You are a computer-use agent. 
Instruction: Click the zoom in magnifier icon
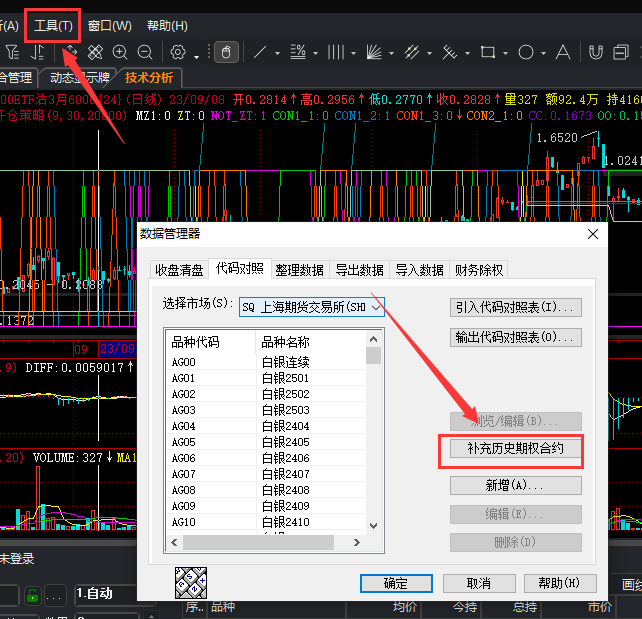coord(120,52)
